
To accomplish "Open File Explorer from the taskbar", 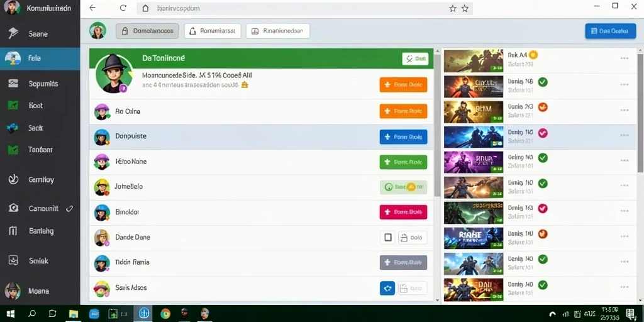I will point(74,314).
